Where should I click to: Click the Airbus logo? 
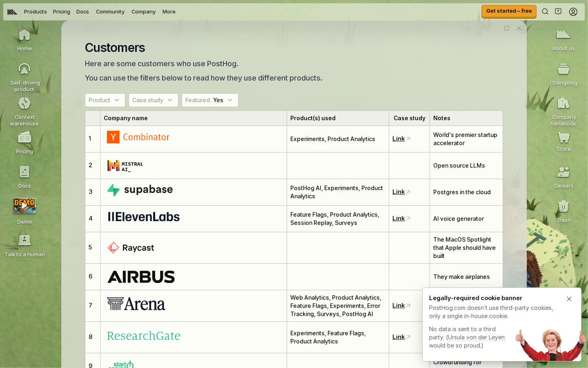point(141,277)
